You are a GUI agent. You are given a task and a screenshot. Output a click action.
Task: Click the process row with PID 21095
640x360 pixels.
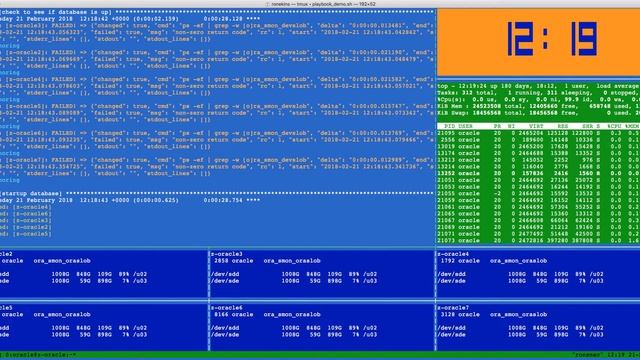(538, 133)
